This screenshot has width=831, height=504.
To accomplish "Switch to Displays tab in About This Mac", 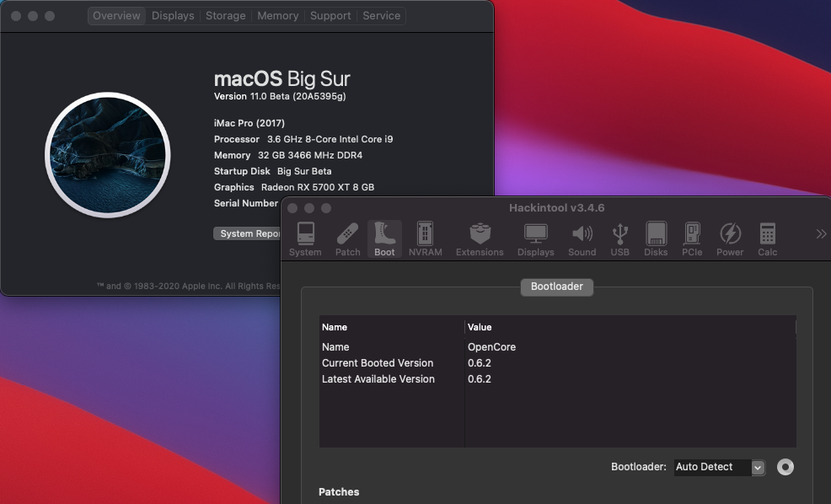I will (173, 16).
